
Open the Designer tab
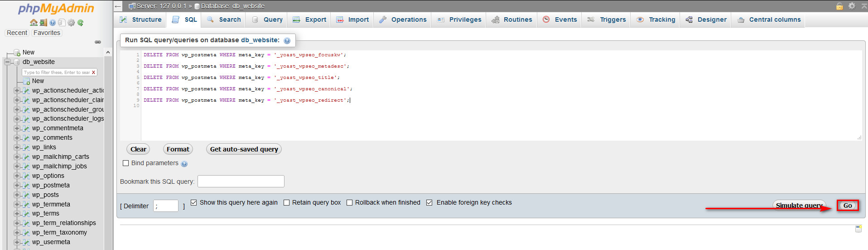[706, 20]
